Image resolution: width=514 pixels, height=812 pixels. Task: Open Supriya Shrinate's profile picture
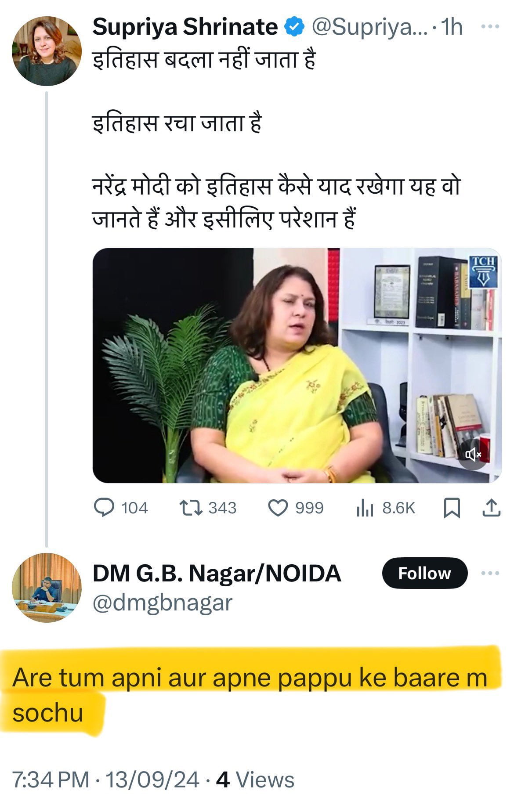(47, 51)
